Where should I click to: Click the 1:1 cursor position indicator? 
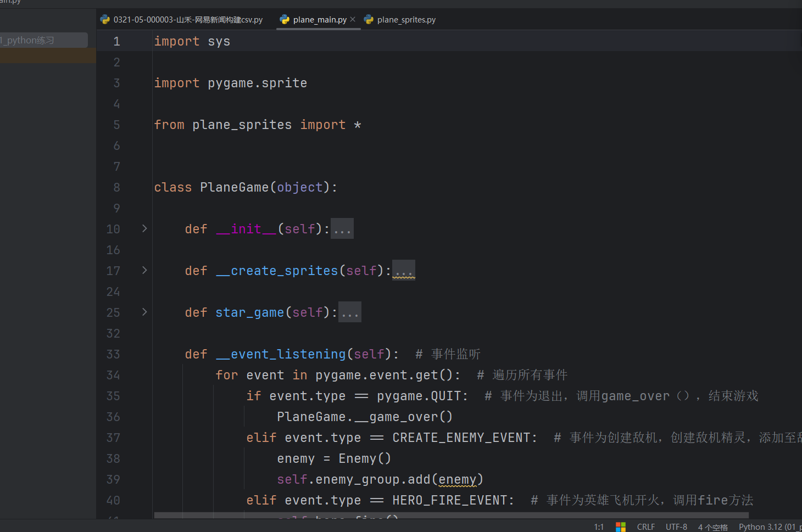tap(599, 527)
